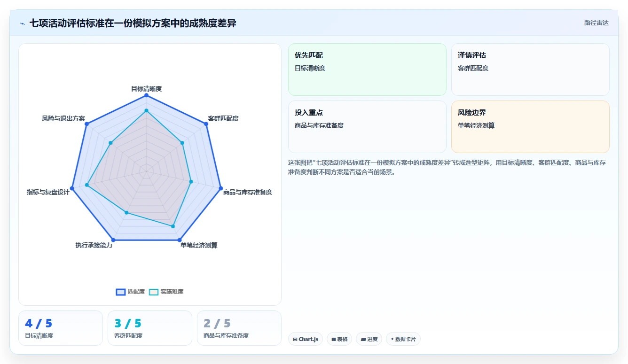Image resolution: width=628 pixels, height=364 pixels.
Task: Click the 商品与库存准备度 radar axis label
Action: [248, 192]
